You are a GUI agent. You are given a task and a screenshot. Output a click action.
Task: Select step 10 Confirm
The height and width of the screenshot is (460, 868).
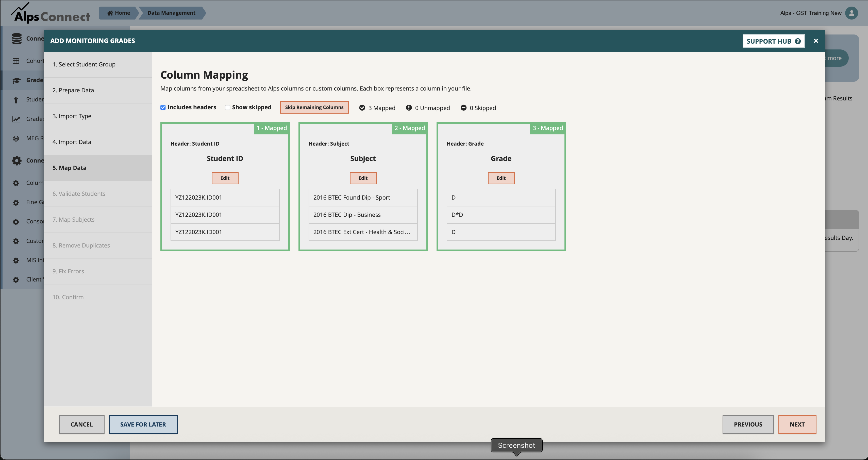98,297
